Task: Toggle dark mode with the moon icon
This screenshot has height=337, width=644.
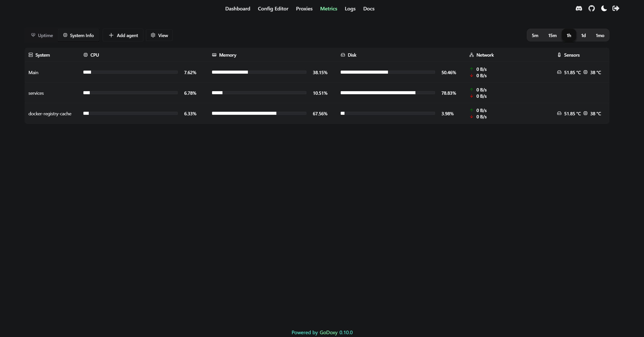Action: pyautogui.click(x=604, y=8)
